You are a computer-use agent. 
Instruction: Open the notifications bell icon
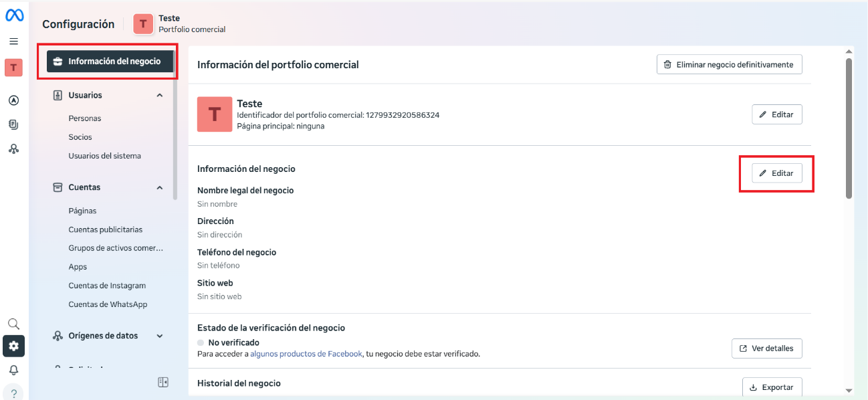(13, 370)
